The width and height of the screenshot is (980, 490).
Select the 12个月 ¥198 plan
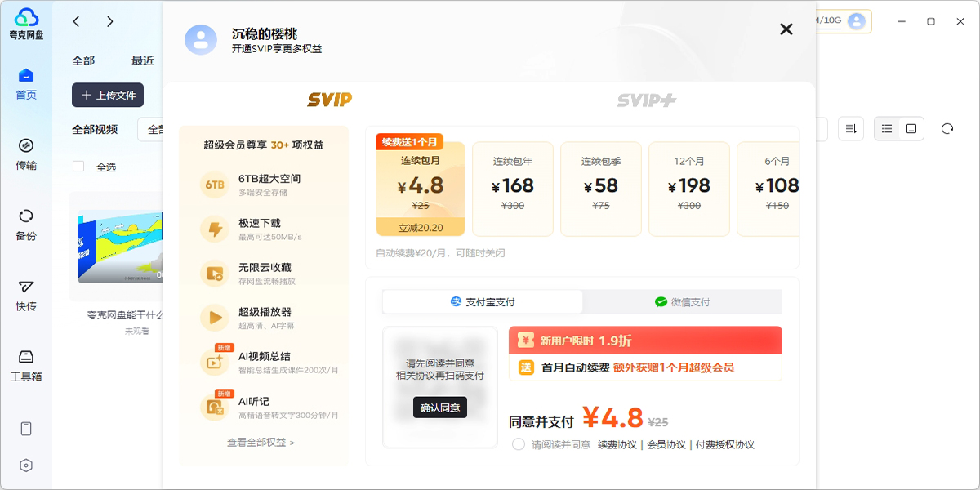click(x=689, y=189)
